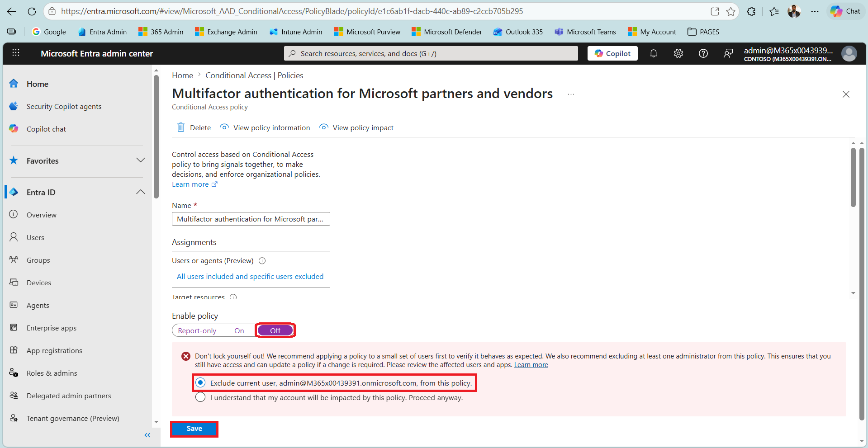Open the Microsoft Purview bookmark
The image size is (868, 448).
[367, 32]
